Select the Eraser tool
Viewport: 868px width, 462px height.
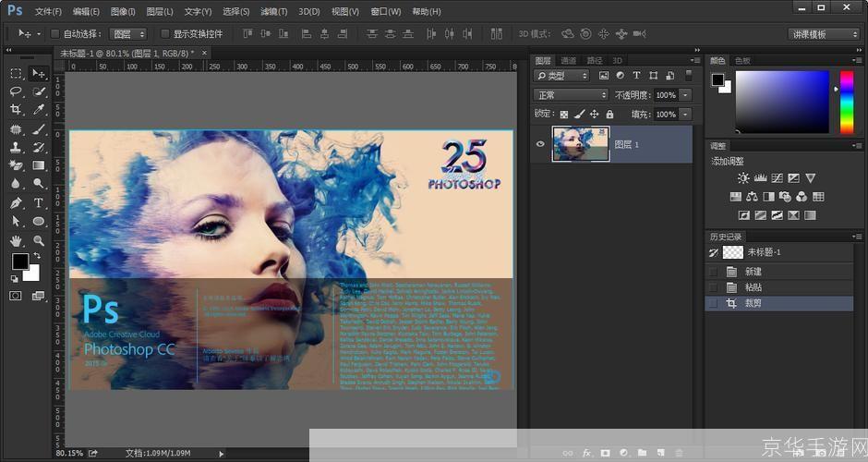[16, 165]
